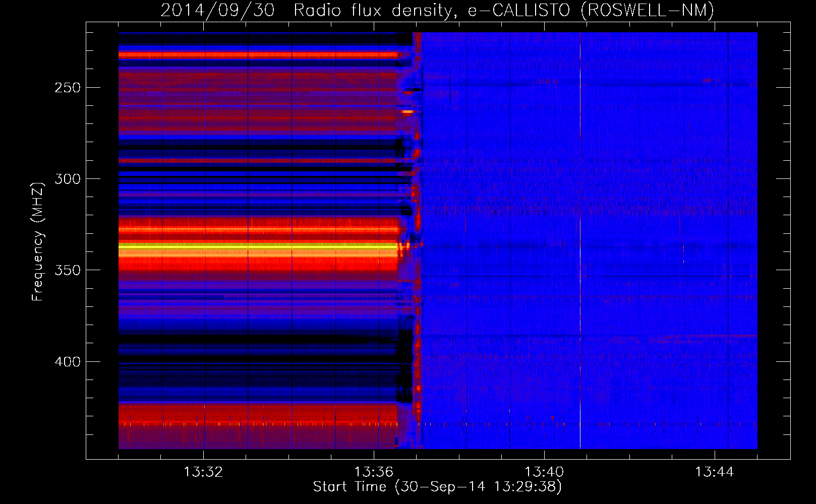Click the bright yellow band near 340 MHz
The image size is (816, 504).
(258, 245)
